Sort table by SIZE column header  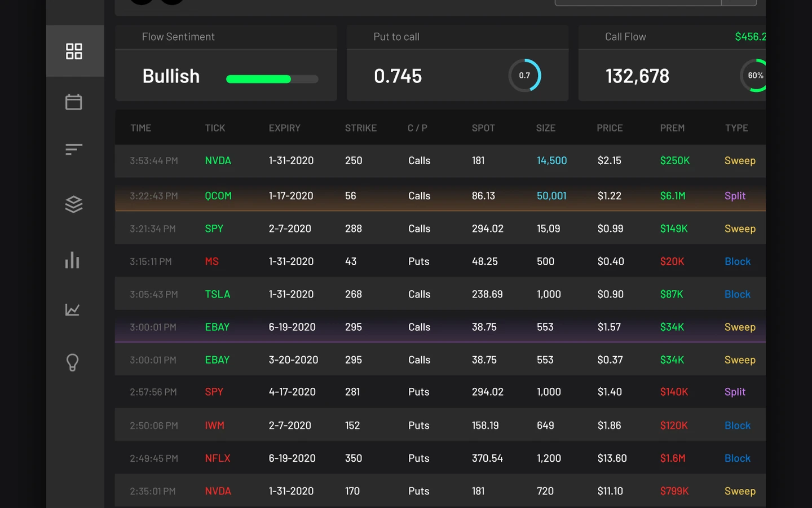[x=546, y=128]
